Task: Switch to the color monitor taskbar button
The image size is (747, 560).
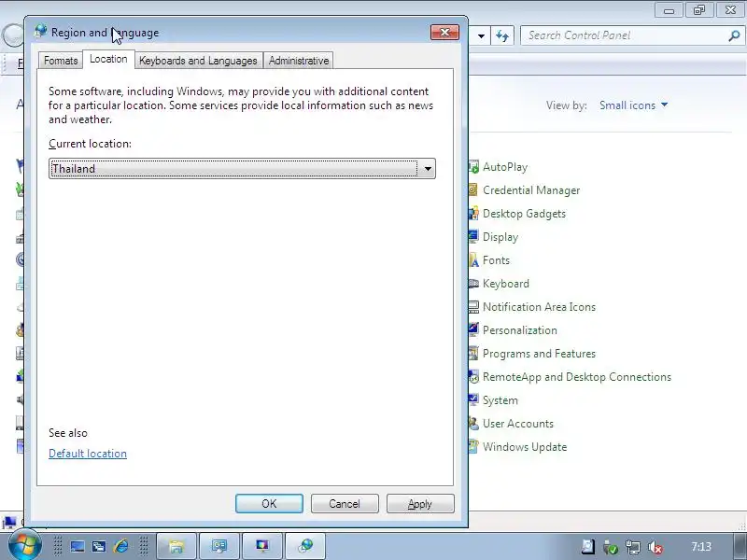Action: click(x=262, y=546)
